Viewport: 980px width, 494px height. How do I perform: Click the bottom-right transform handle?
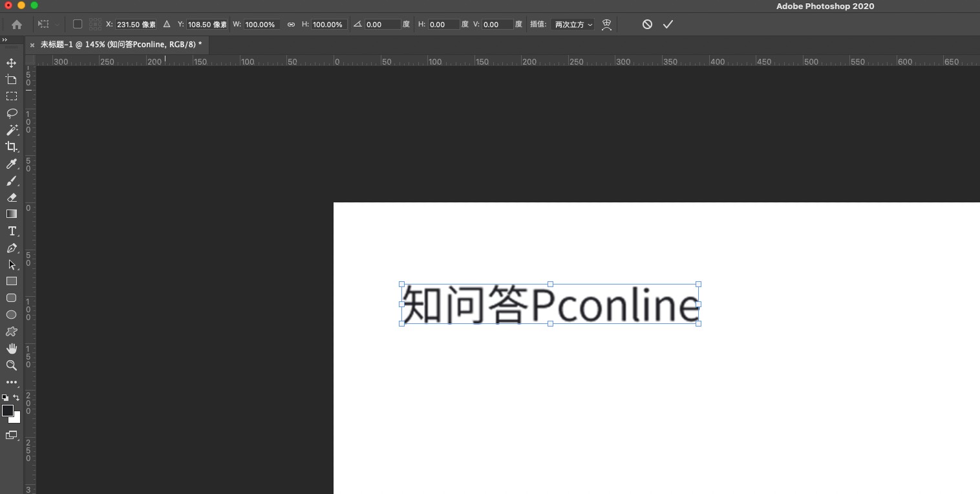coord(698,323)
